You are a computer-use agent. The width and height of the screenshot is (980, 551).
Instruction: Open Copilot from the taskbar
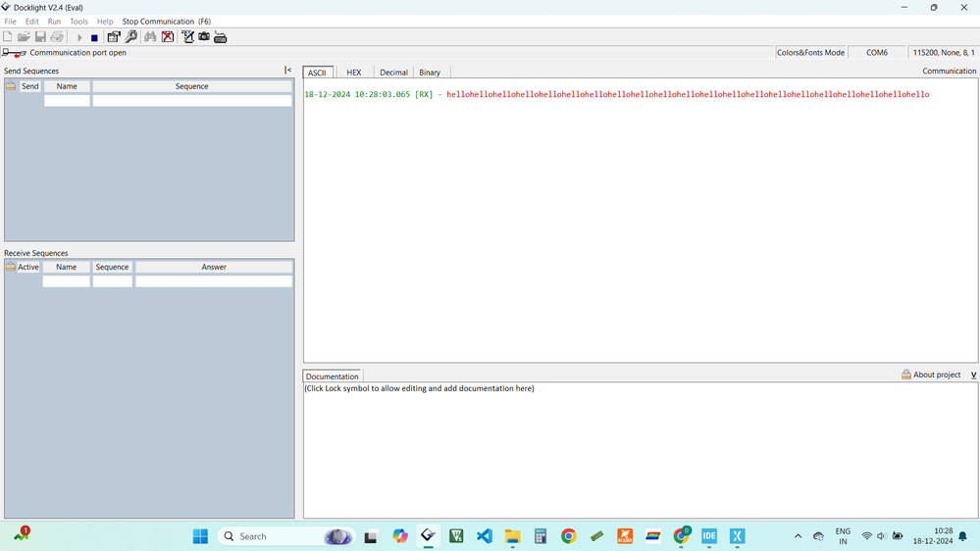pos(400,536)
